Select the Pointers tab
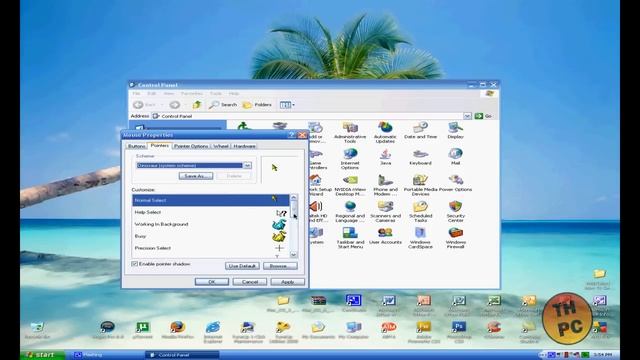640x360 pixels. (160, 145)
